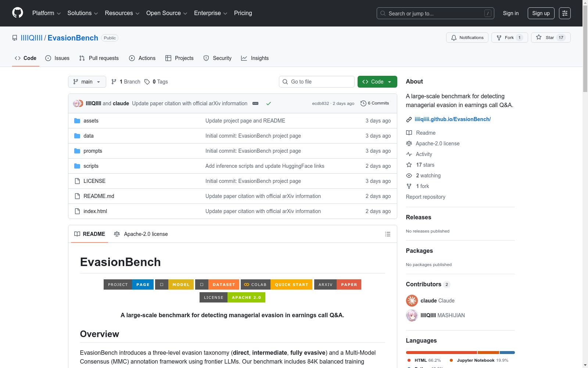Expand the commit message ellipsis
The image size is (588, 368).
255,103
